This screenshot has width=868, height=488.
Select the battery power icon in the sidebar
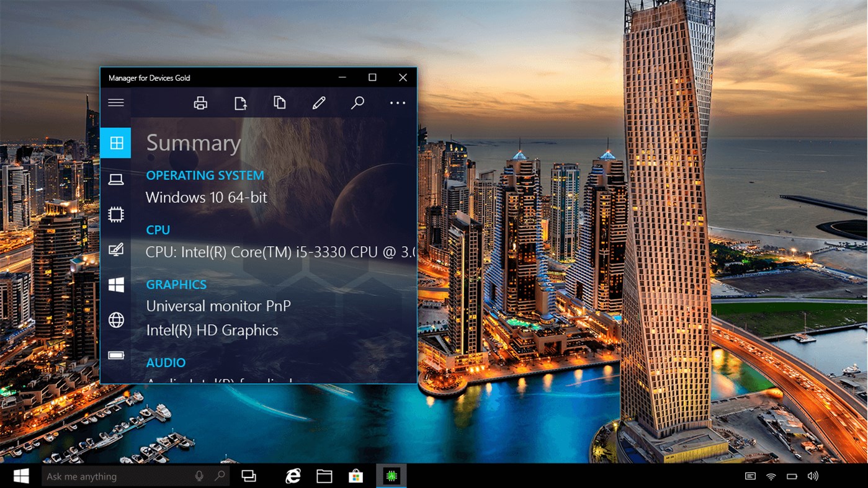coord(115,355)
